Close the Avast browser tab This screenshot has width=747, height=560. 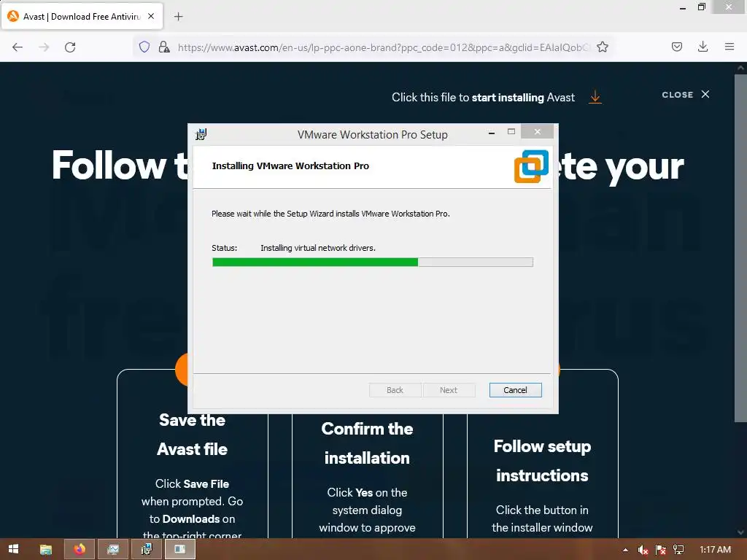point(151,16)
